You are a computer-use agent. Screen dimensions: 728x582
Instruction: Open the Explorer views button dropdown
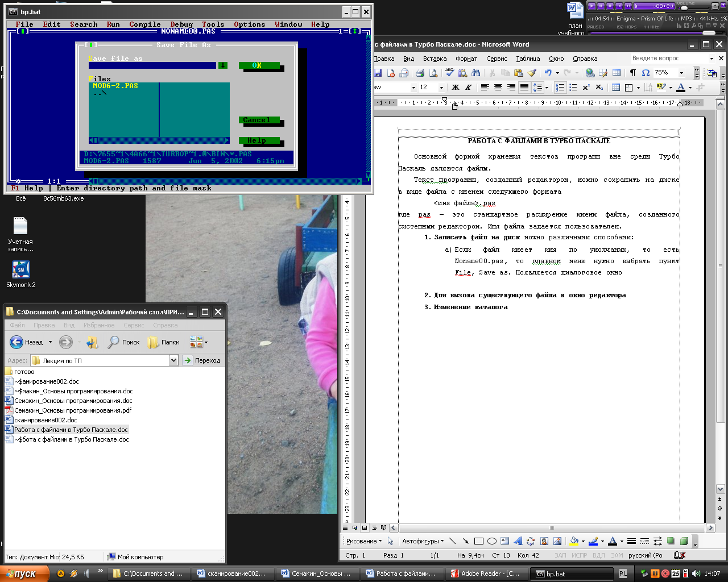(x=206, y=342)
